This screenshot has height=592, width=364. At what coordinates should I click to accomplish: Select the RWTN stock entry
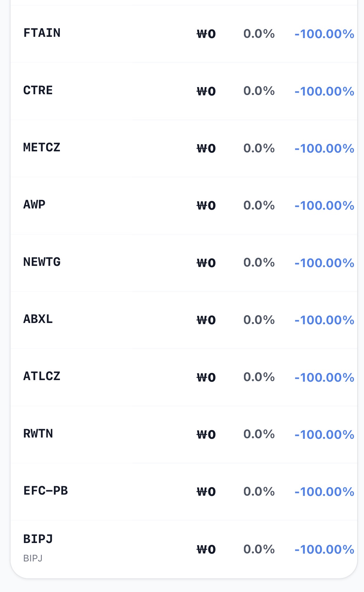184,434
